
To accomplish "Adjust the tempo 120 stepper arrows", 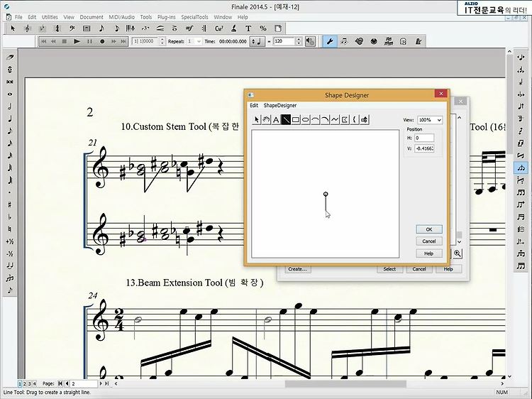I will (x=299, y=41).
